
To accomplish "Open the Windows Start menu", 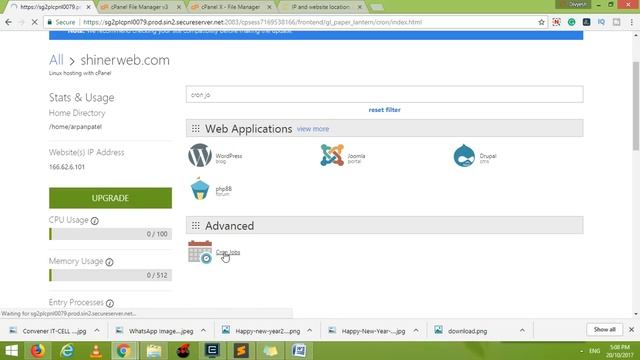I will coord(11,351).
